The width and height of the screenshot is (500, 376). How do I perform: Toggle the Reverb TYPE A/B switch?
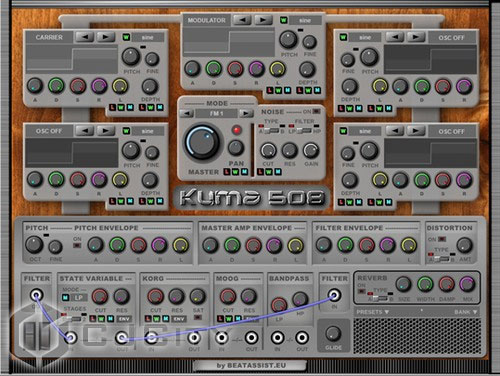[x=380, y=298]
